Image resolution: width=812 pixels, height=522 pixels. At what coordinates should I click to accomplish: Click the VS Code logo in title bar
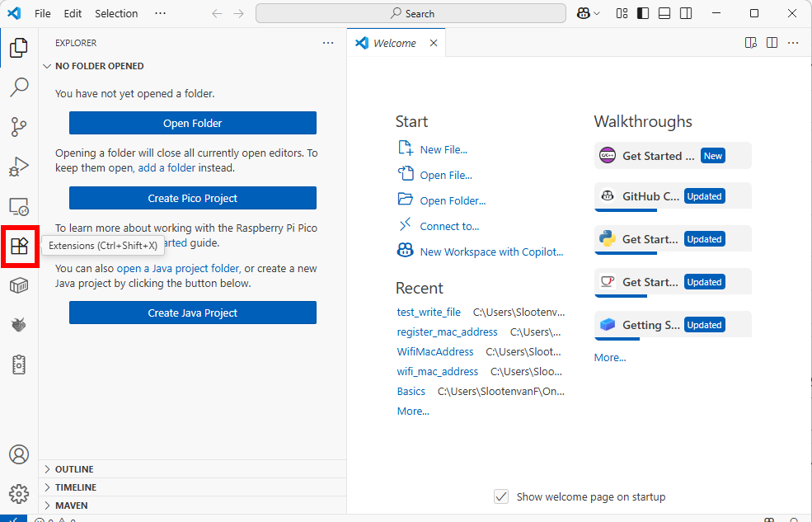[15, 13]
